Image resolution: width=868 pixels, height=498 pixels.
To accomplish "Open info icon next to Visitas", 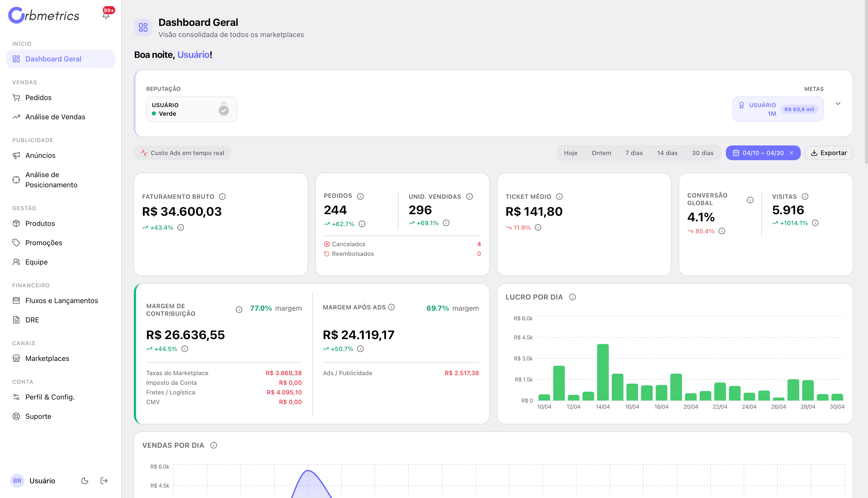I will tap(805, 196).
